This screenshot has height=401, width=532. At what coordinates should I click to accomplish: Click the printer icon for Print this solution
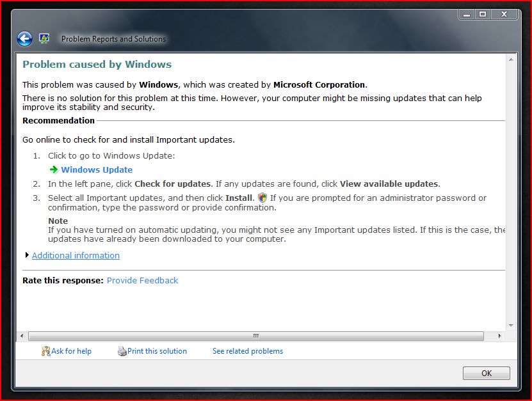click(x=122, y=351)
